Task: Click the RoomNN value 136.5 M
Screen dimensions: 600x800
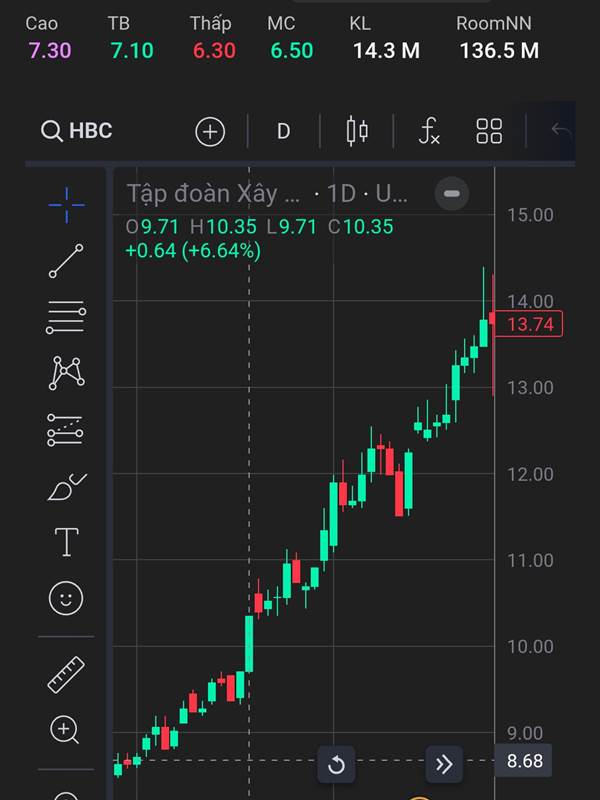Action: point(499,51)
